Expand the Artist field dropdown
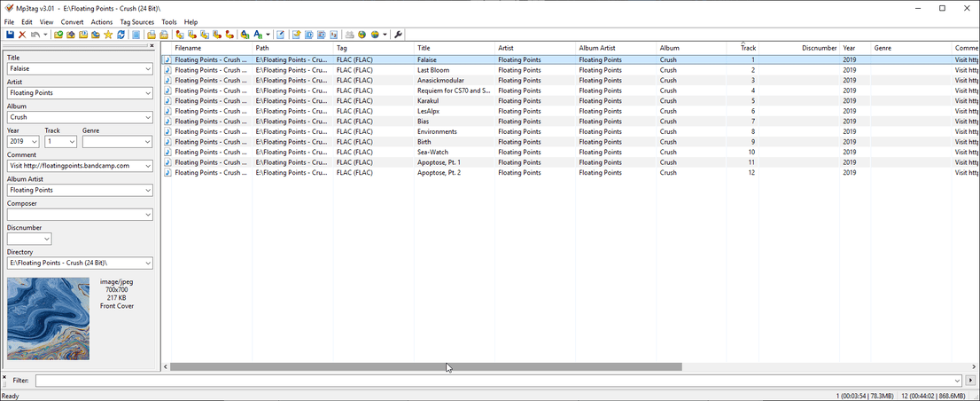The image size is (980, 401). pos(147,93)
